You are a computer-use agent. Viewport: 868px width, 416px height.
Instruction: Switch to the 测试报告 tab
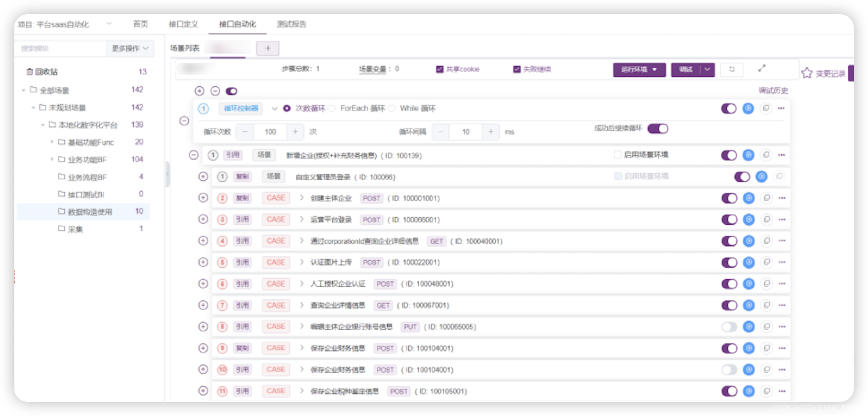click(292, 24)
